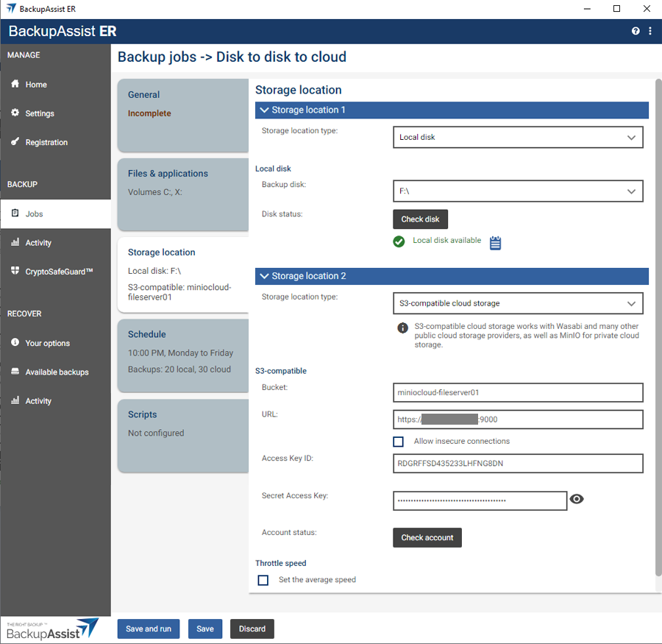
Task: Open Settings from the sidebar
Action: click(x=55, y=113)
